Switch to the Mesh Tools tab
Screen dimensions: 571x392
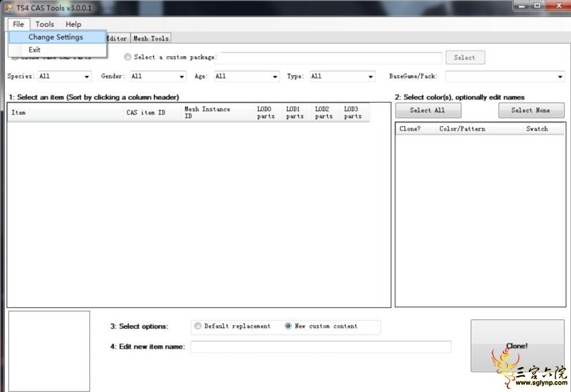click(x=151, y=38)
